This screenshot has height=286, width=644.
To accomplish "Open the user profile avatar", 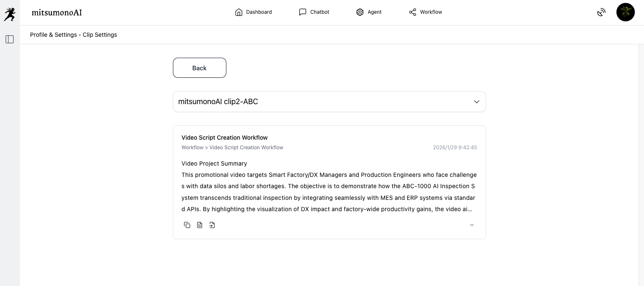I will point(625,12).
